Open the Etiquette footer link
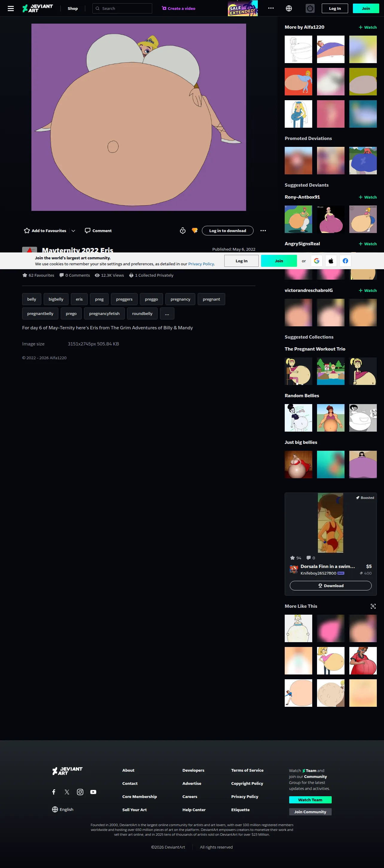384x868 pixels. pos(240,810)
